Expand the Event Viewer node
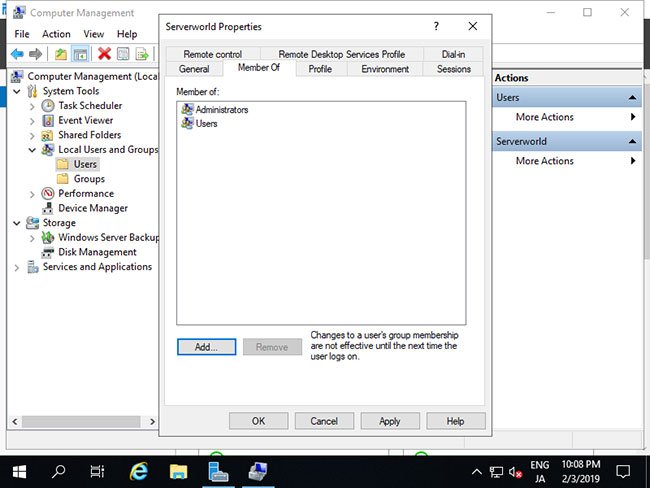The image size is (650, 488). click(x=32, y=121)
